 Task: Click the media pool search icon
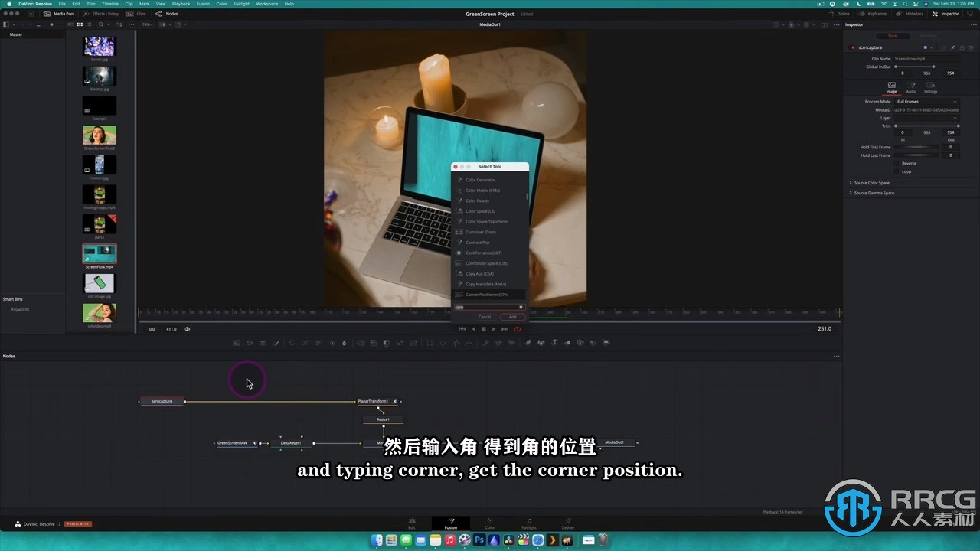tap(100, 24)
